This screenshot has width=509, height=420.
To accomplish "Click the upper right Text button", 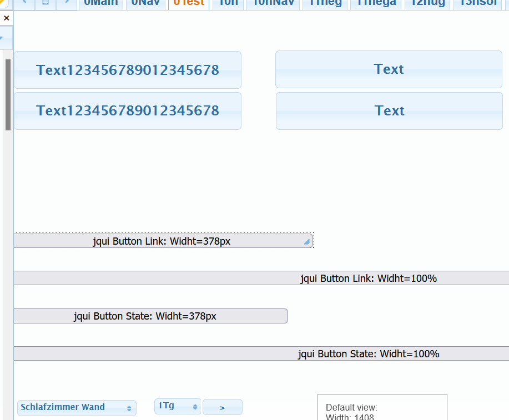I will pyautogui.click(x=389, y=69).
